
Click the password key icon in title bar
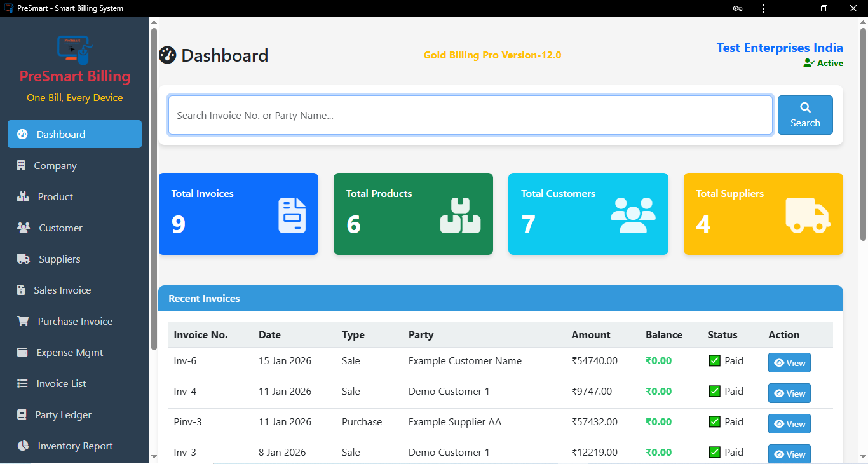[738, 8]
